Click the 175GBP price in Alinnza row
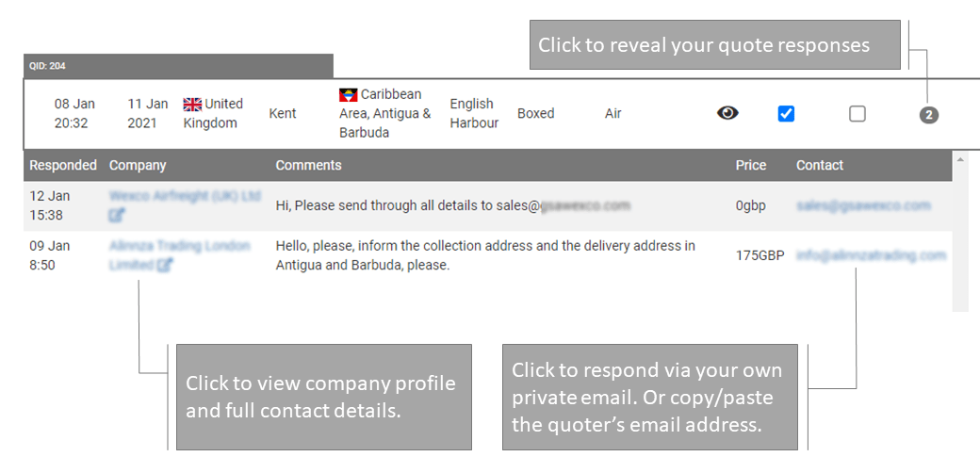980x473 pixels. tap(759, 254)
